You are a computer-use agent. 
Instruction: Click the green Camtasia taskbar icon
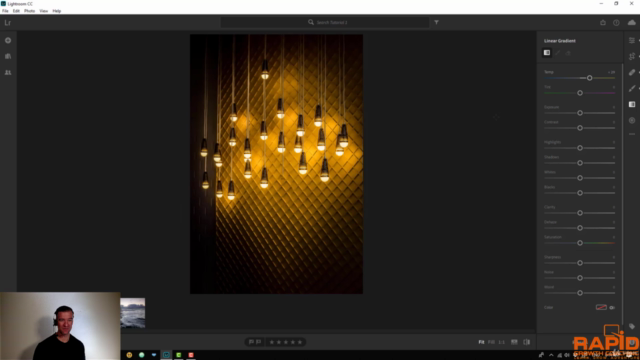click(179, 355)
